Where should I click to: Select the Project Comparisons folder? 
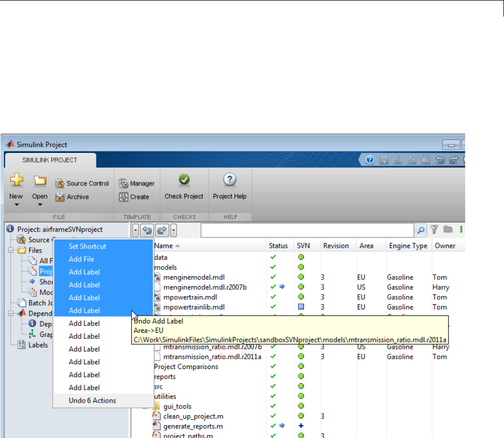coord(186,366)
